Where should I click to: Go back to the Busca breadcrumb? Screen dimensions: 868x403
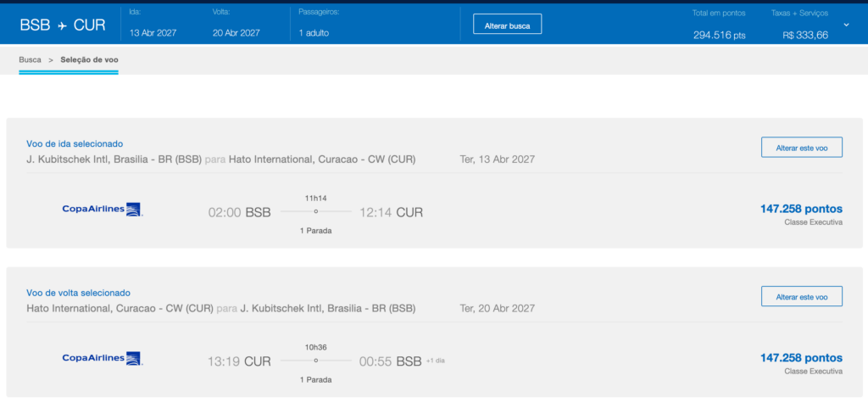coord(30,60)
